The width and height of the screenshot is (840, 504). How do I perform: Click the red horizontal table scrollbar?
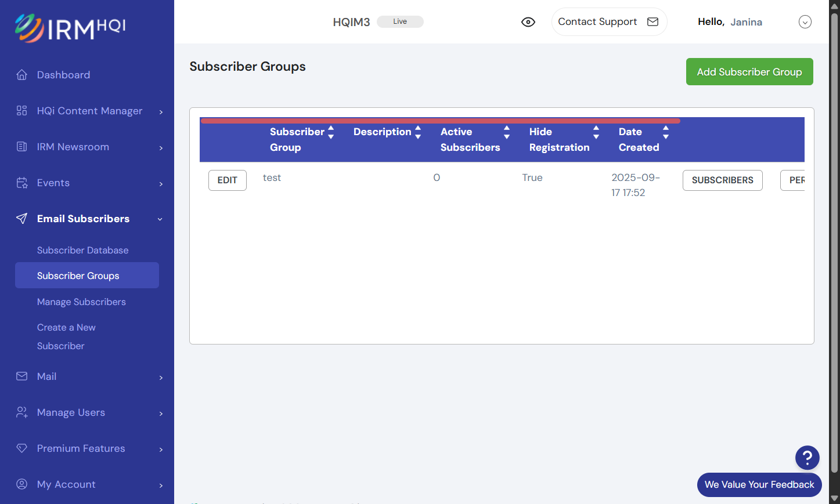click(440, 121)
